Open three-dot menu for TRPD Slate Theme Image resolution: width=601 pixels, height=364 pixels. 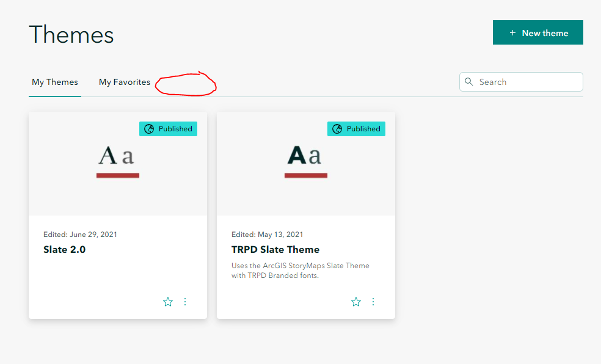point(373,302)
